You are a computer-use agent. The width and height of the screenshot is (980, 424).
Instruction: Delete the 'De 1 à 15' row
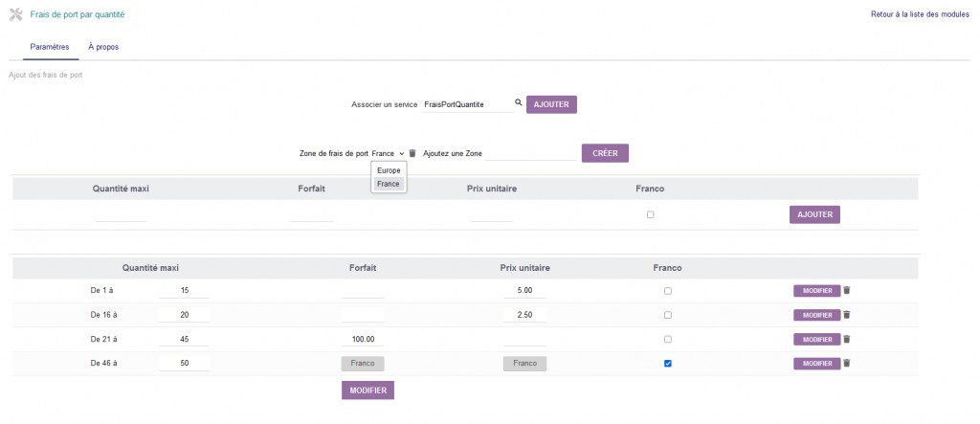tap(846, 290)
